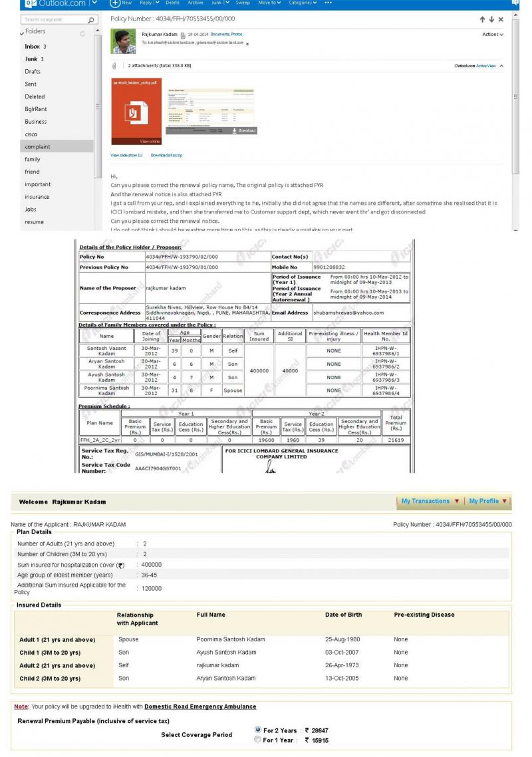Click the paperclip attachments icon
Screen dimensions: 532x757
tap(114, 66)
